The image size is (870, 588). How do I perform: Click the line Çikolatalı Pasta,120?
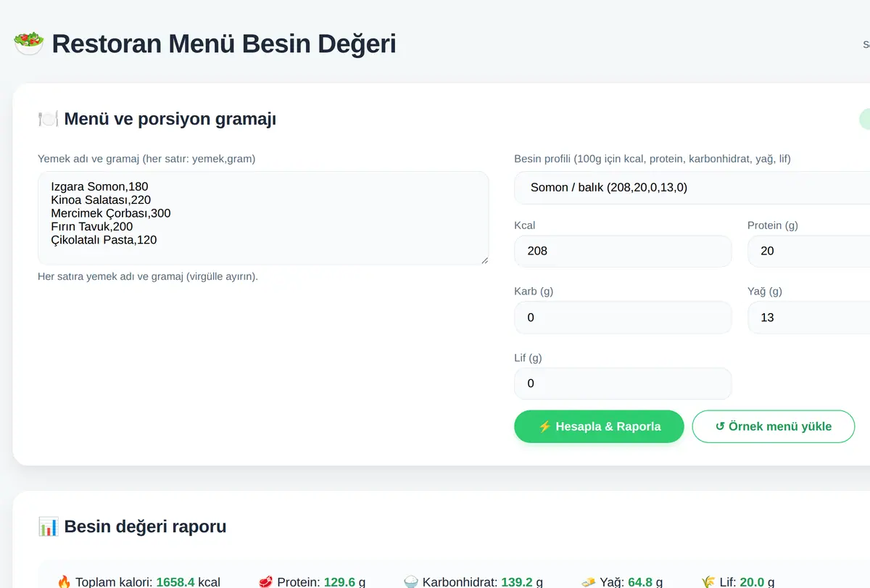point(104,239)
